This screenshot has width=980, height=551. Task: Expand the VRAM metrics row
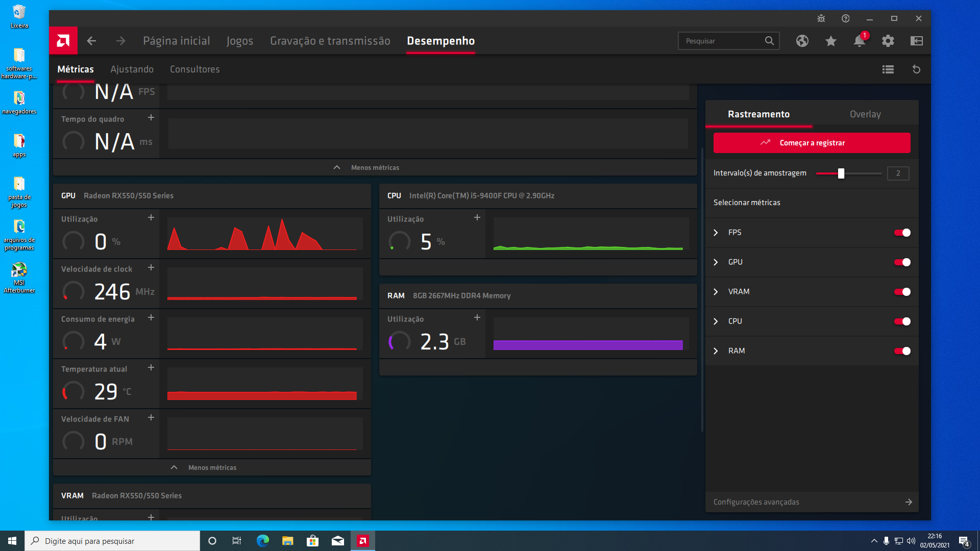[716, 292]
